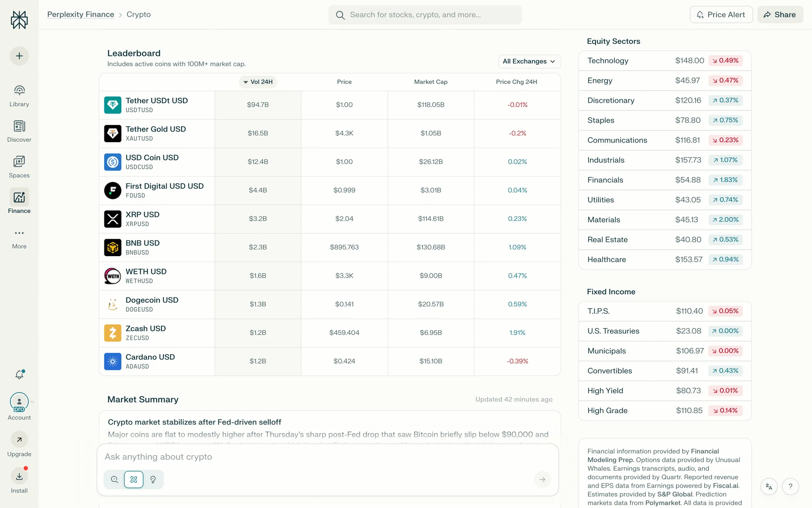812x508 pixels.
Task: Click the new thread plus button
Action: pos(19,56)
